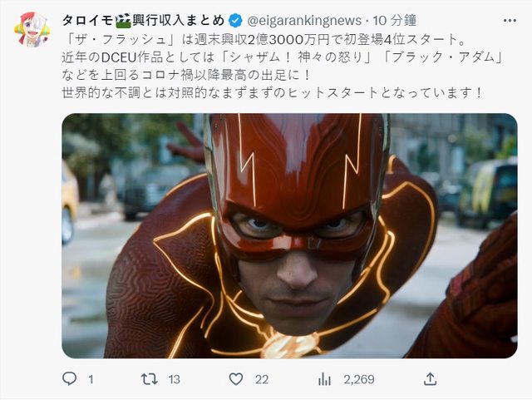Open The Flash movie image
Screen dimensions: 532x400
tap(289, 235)
